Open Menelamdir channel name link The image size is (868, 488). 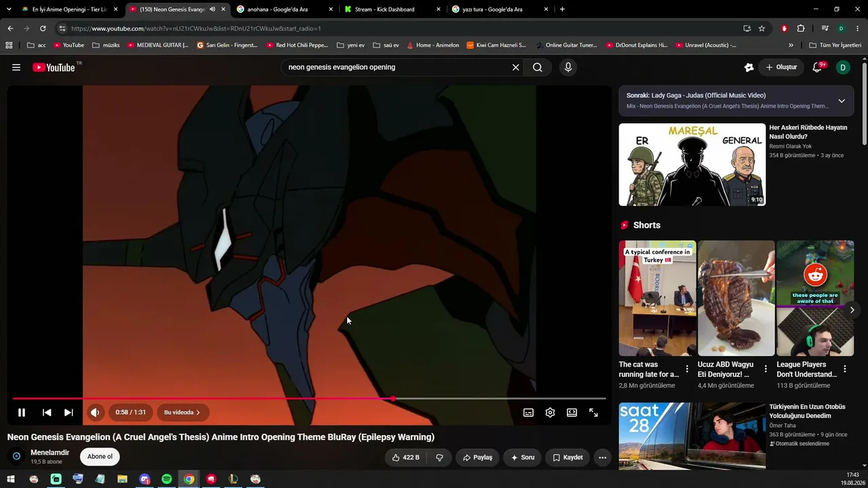(x=50, y=453)
